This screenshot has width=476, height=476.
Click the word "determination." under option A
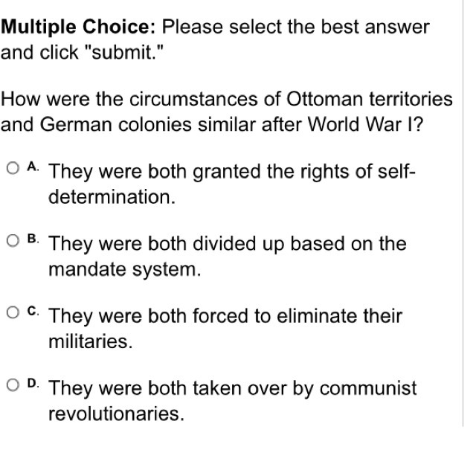coord(112,197)
